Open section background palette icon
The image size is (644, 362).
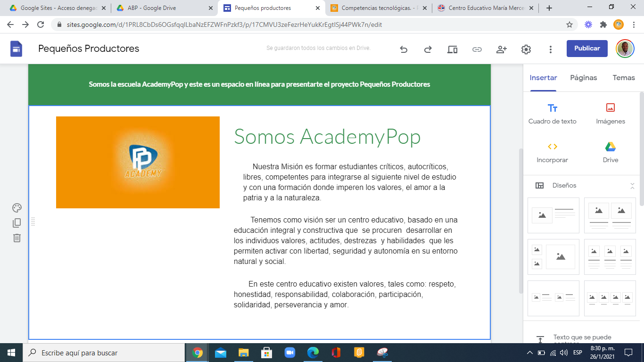pyautogui.click(x=17, y=208)
